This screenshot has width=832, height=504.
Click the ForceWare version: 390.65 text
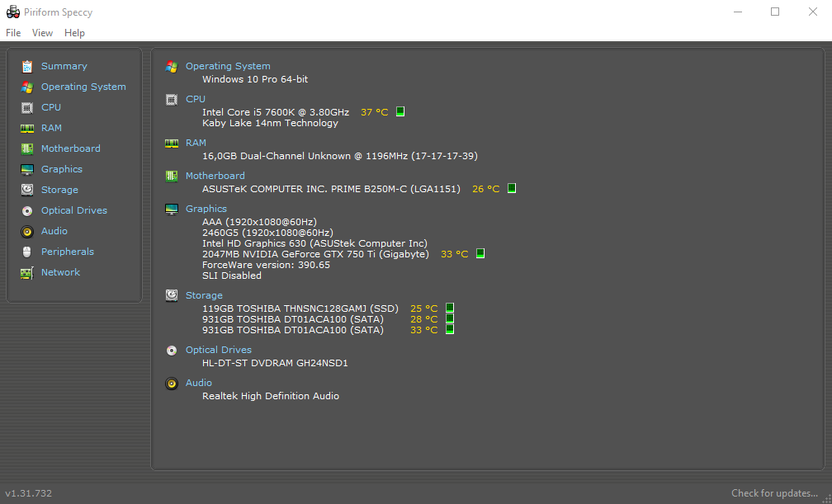(x=266, y=265)
